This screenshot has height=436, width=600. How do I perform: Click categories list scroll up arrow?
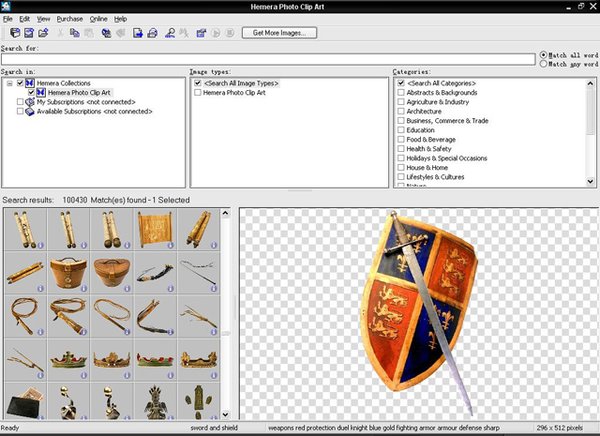(590, 83)
